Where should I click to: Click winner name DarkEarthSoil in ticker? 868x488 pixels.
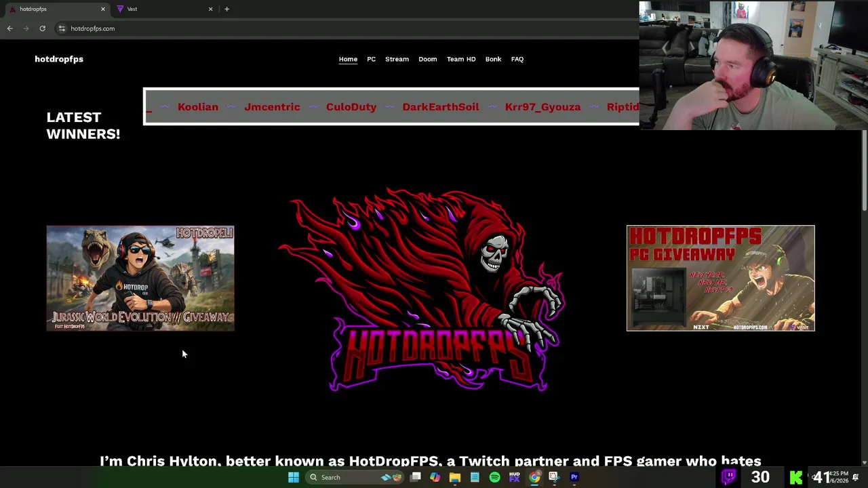point(441,106)
